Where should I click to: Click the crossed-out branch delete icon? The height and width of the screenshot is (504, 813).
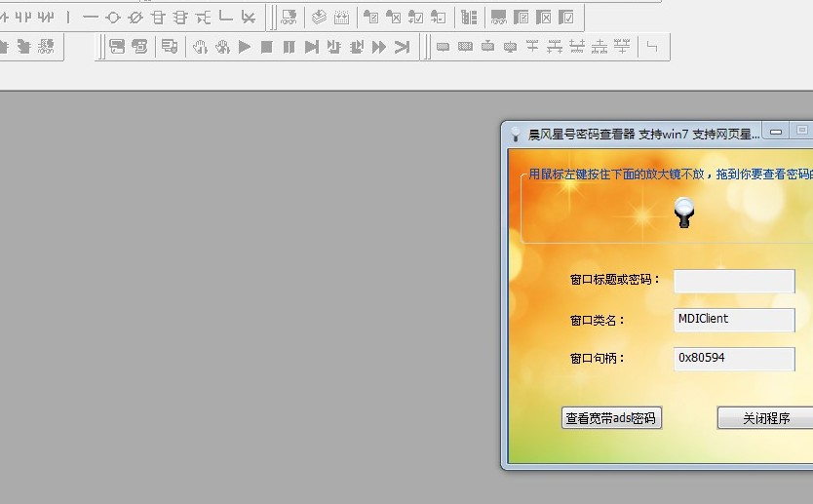tap(249, 17)
